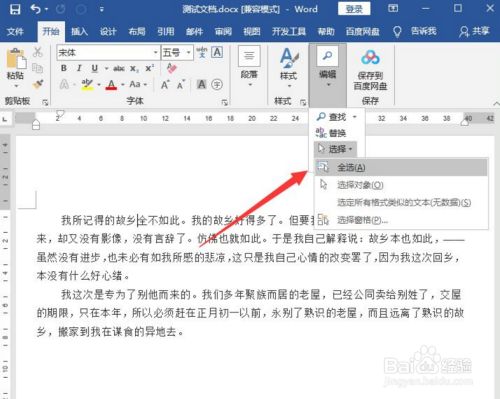Viewport: 500px width, 399px height.
Task: Expand the 宋体 font name dropdown arrow
Action: click(x=155, y=53)
